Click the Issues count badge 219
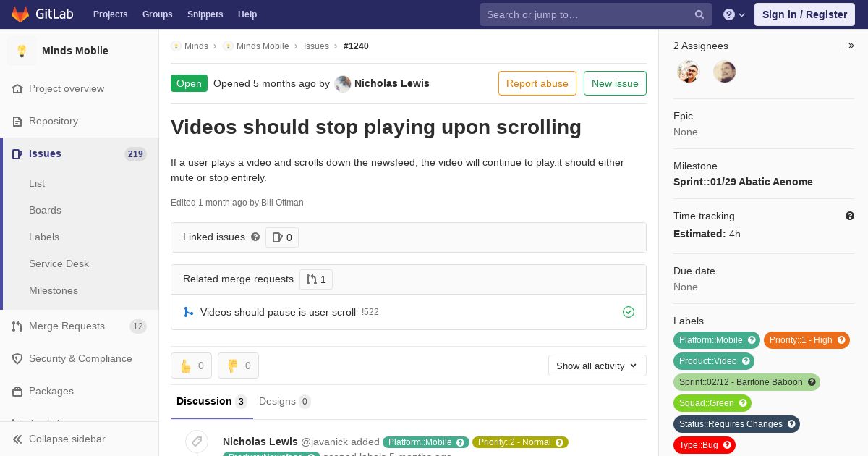 click(135, 153)
